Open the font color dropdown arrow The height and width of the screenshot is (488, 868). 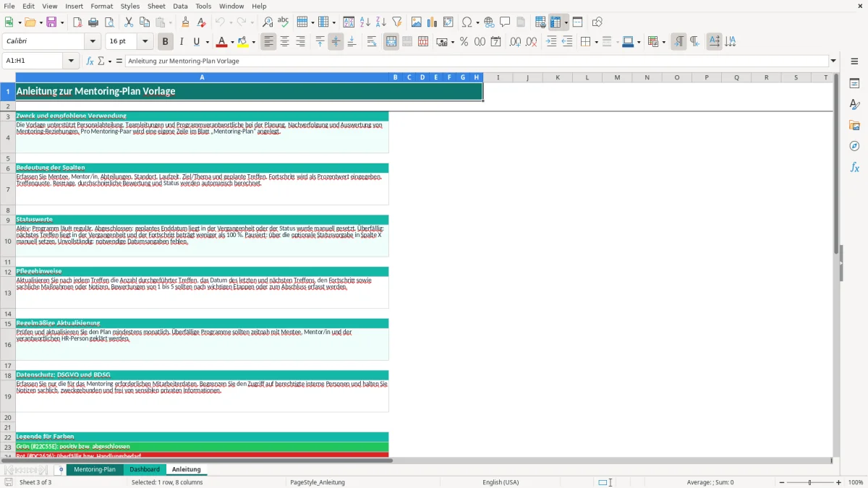click(232, 42)
